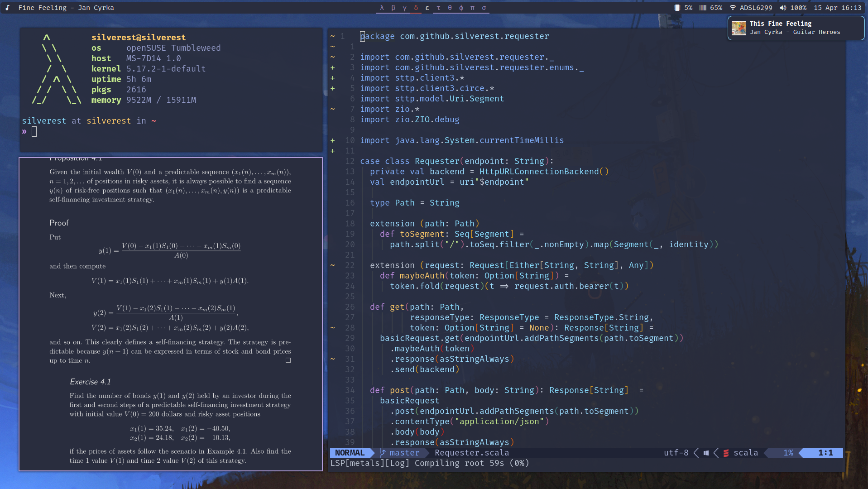Click the Scala filetype icon

click(726, 453)
